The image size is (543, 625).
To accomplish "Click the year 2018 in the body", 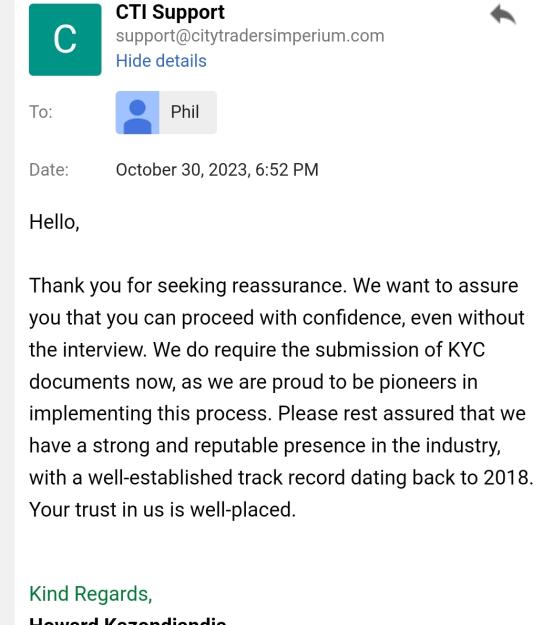I will [506, 478].
